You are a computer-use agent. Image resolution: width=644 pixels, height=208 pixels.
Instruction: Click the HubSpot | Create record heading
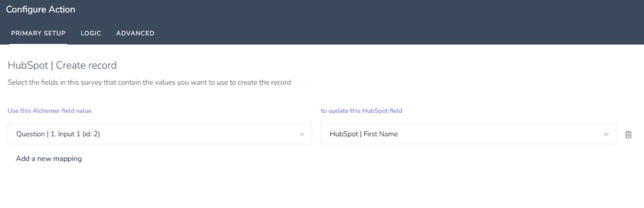[x=62, y=65]
